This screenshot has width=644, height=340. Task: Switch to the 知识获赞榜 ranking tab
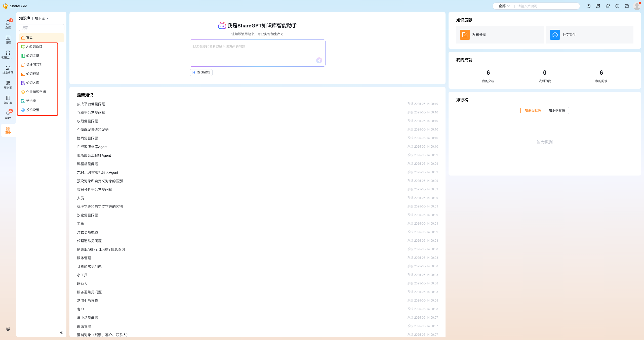557,110
